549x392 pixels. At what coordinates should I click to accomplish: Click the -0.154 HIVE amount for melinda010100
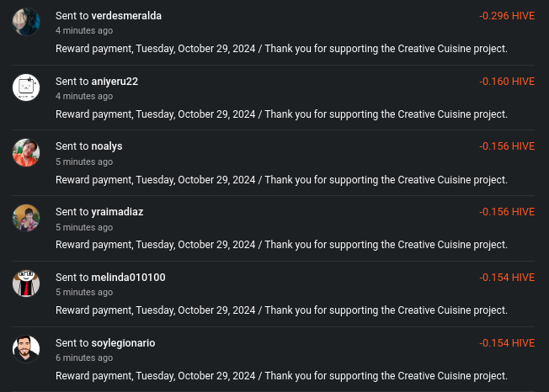[x=507, y=278]
